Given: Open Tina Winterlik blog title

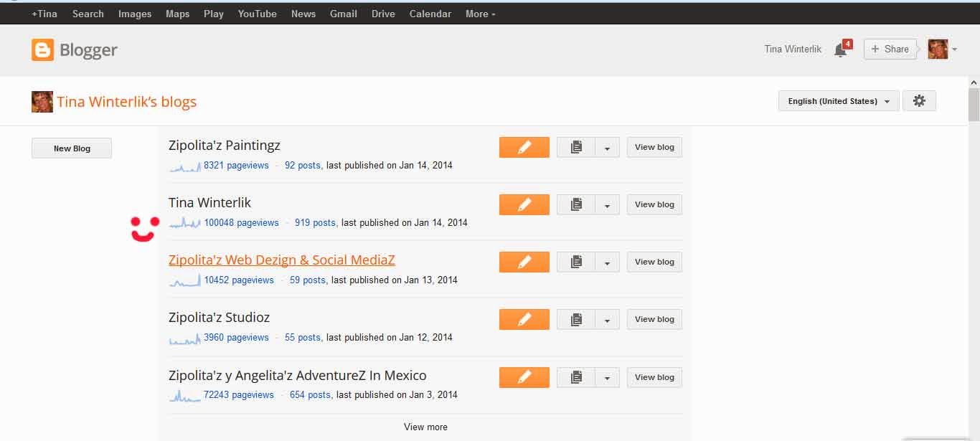Looking at the screenshot, I should point(210,203).
